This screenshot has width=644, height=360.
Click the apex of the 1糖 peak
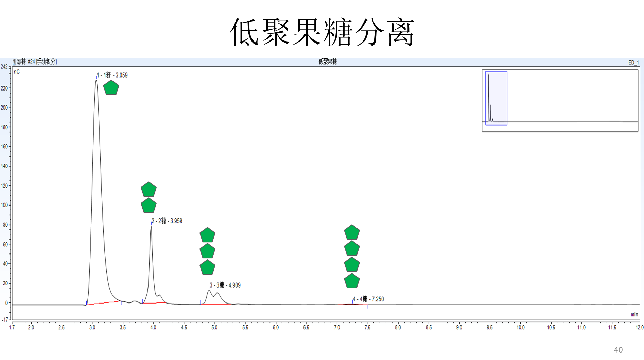click(96, 80)
